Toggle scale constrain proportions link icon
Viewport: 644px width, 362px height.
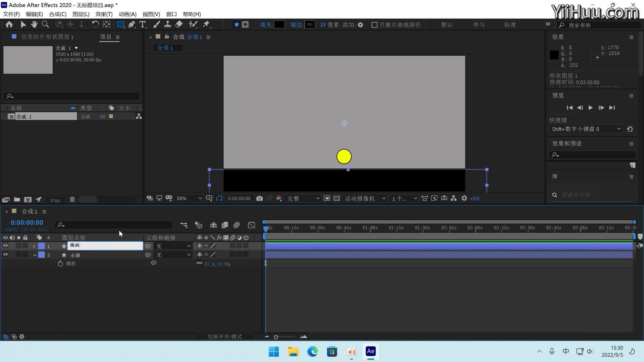pos(199,263)
